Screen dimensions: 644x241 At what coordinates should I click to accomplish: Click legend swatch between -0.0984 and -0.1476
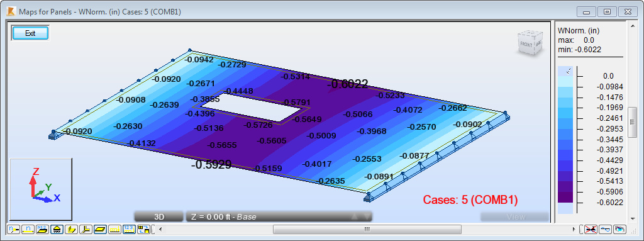coord(565,92)
